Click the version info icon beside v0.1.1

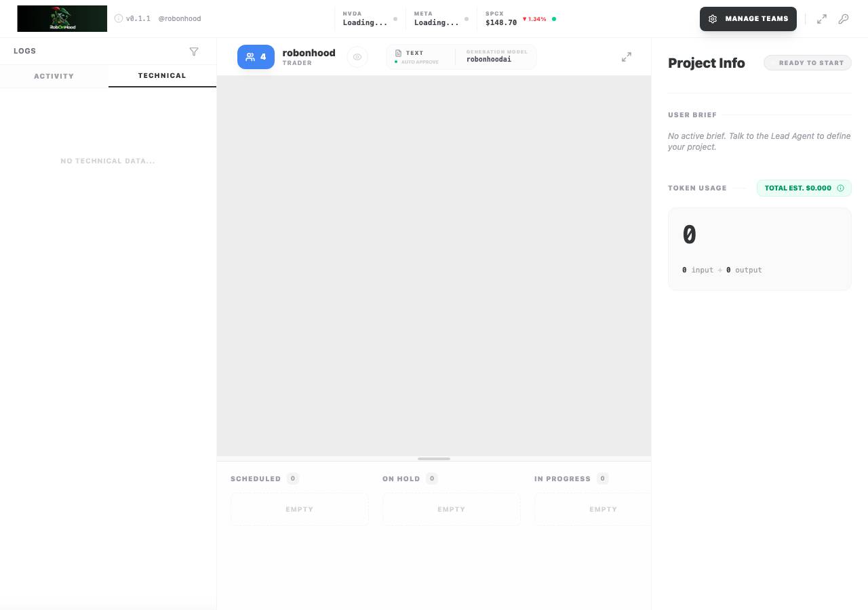coord(119,19)
